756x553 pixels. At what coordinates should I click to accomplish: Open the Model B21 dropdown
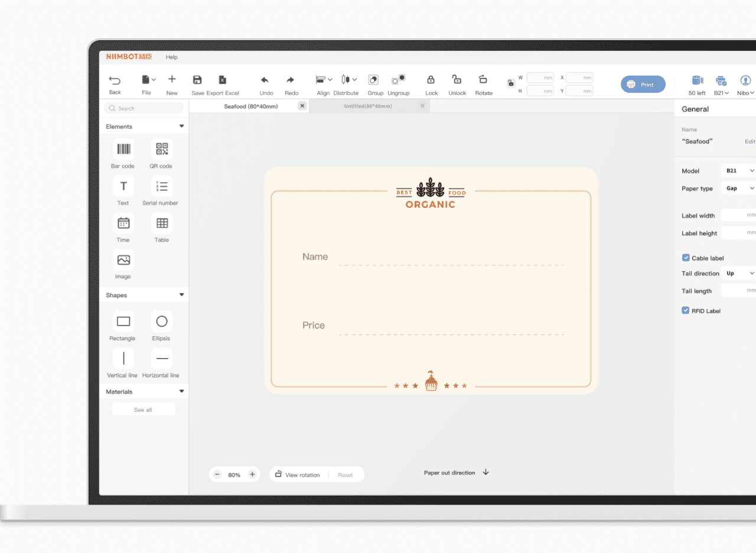tap(738, 171)
